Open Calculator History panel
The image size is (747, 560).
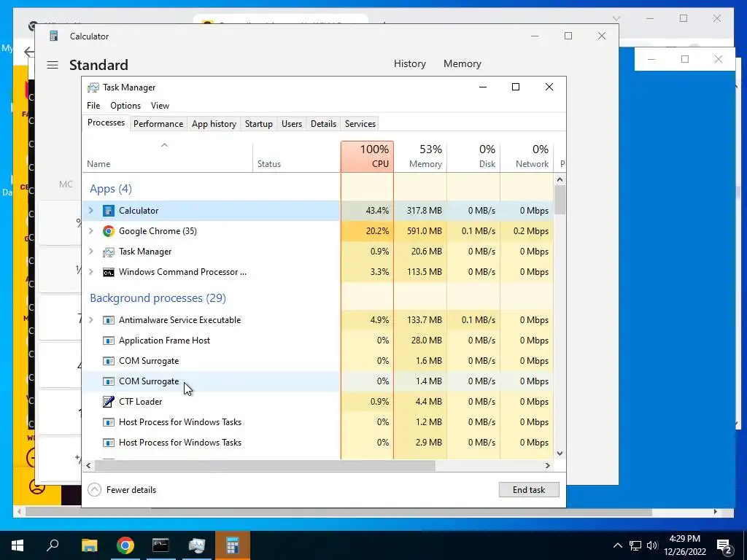tap(410, 64)
